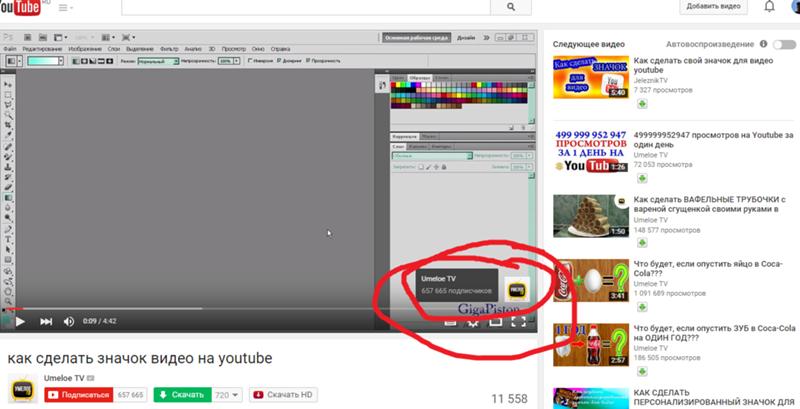Click the red Subscribe button

[x=79, y=395]
